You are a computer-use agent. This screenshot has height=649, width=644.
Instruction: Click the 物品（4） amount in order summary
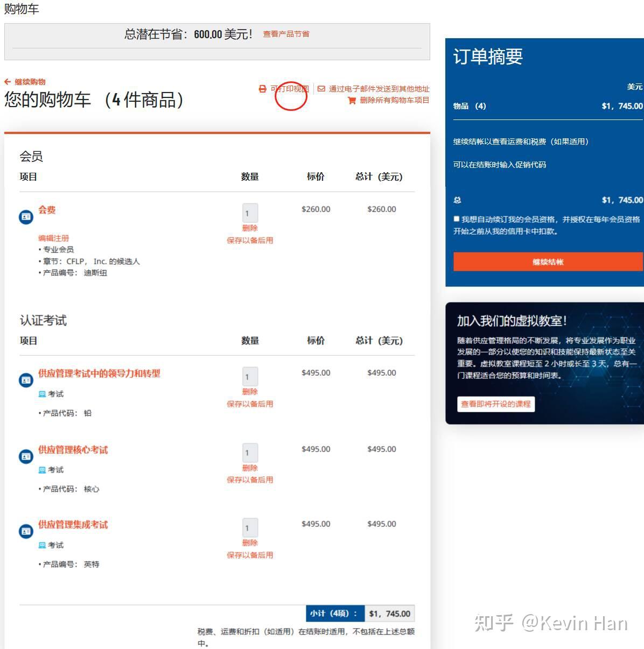coord(622,106)
